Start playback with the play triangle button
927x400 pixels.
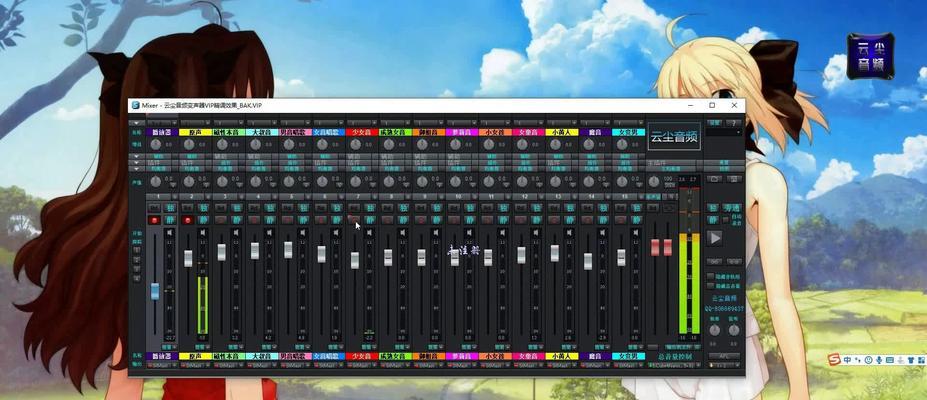coord(715,238)
